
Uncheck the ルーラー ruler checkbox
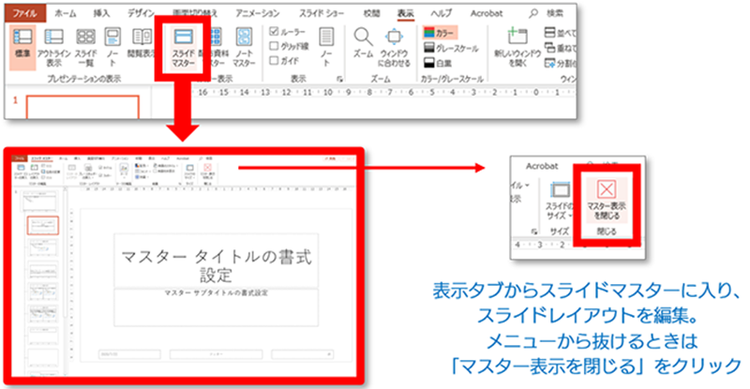274,32
